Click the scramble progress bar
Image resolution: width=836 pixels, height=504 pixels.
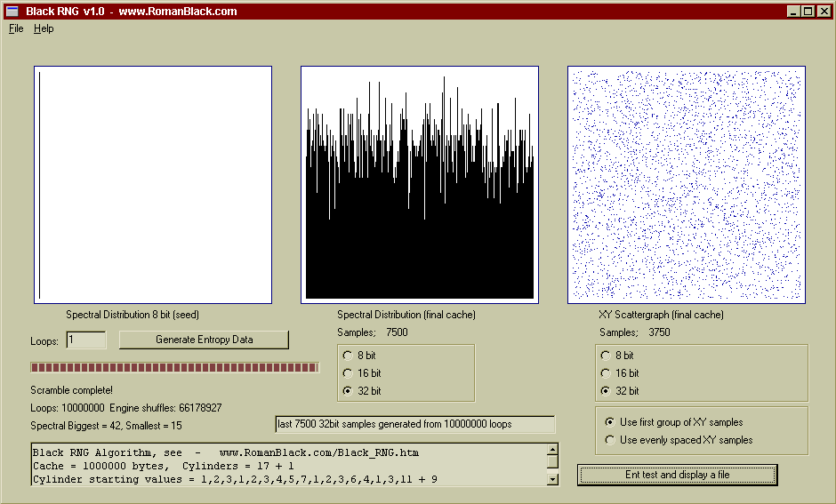(x=174, y=367)
